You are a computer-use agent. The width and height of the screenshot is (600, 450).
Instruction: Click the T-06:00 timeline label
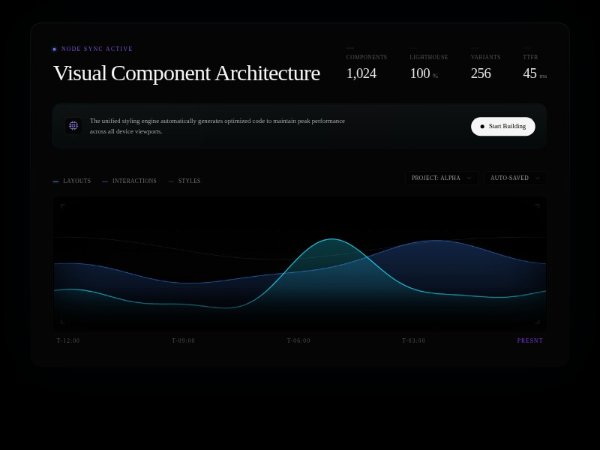[x=298, y=340]
